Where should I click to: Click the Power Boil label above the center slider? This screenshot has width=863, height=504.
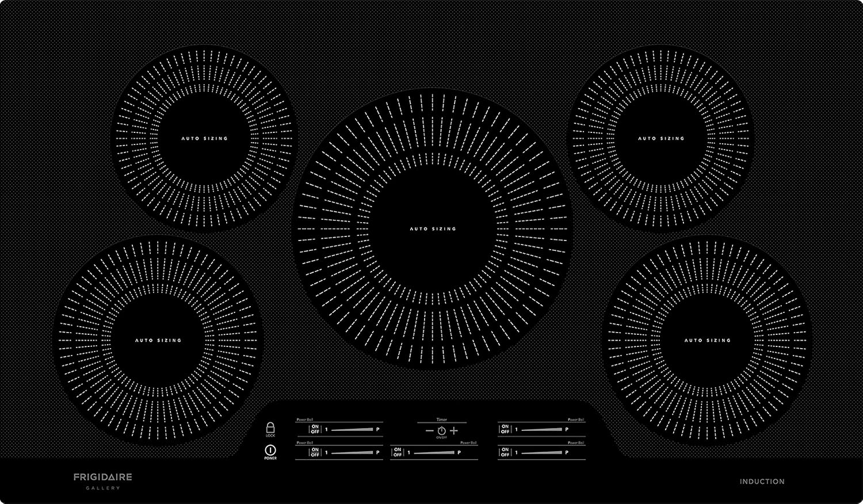469,443
